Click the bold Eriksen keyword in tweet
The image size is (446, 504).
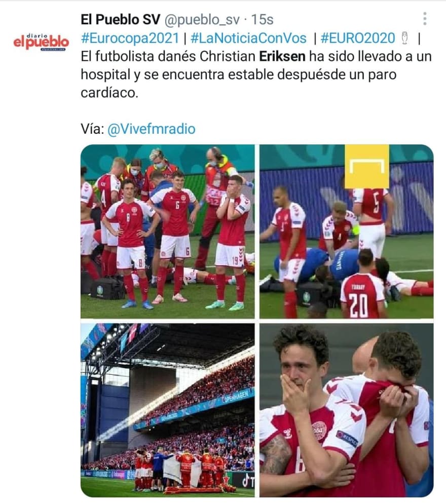click(x=282, y=56)
